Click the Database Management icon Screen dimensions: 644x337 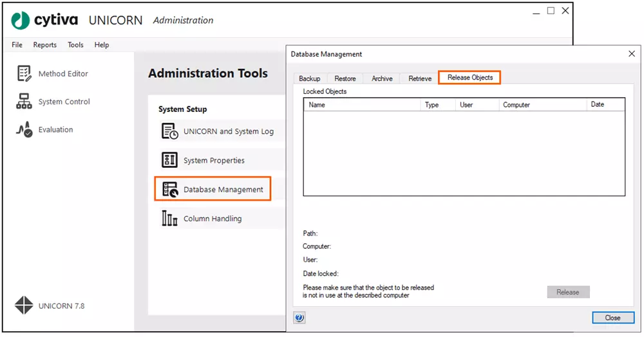pos(169,189)
